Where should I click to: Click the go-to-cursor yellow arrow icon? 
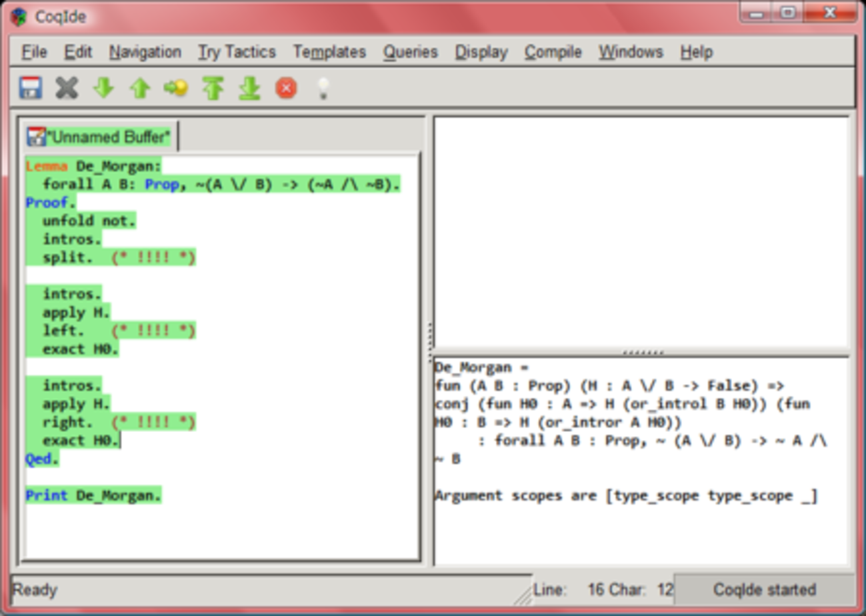pos(176,88)
